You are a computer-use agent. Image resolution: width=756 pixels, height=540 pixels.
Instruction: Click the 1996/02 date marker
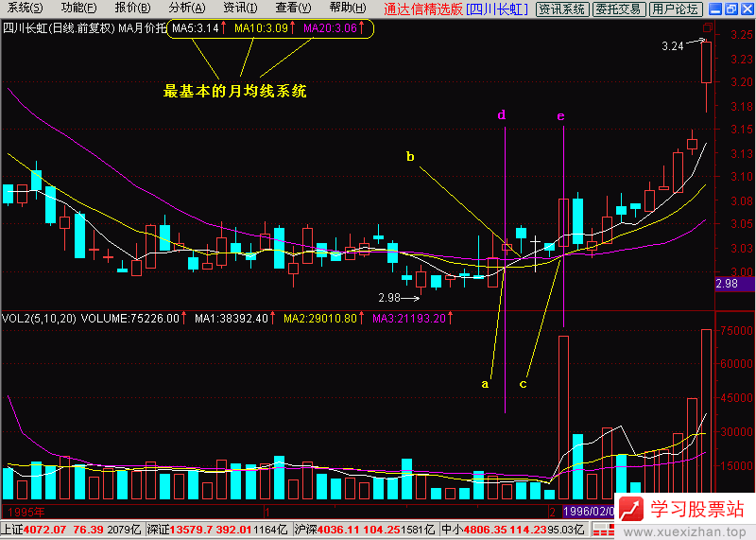tap(588, 511)
